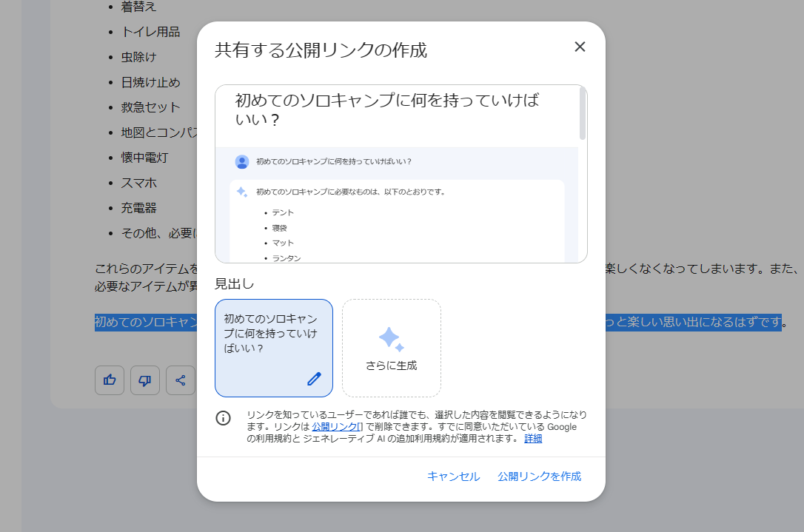Edit the heading using the pencil icon
Screen dimensions: 804x532
click(314, 379)
